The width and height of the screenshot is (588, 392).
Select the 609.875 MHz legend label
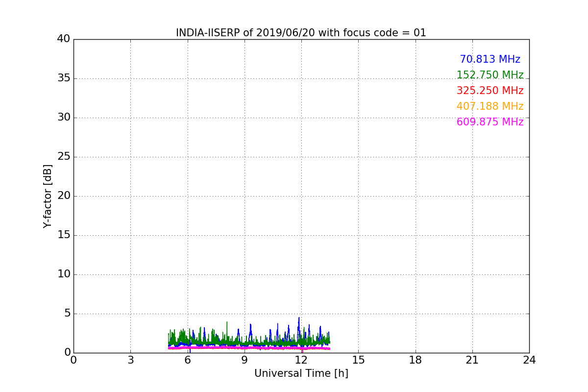point(490,122)
